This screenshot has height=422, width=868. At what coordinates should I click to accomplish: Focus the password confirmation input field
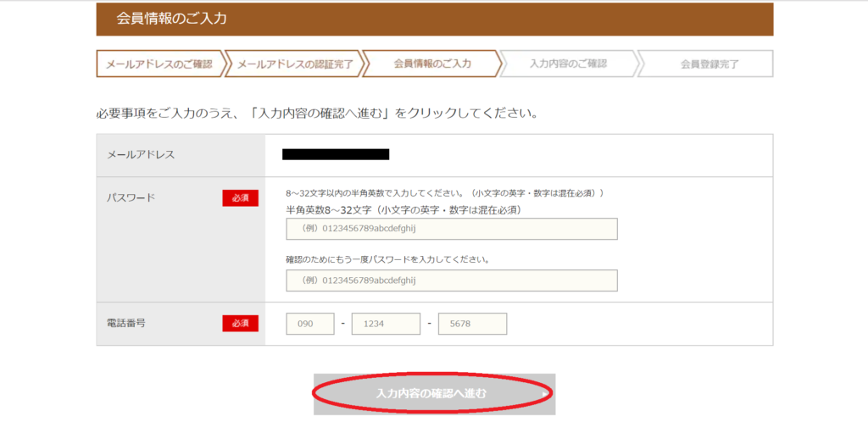click(452, 280)
